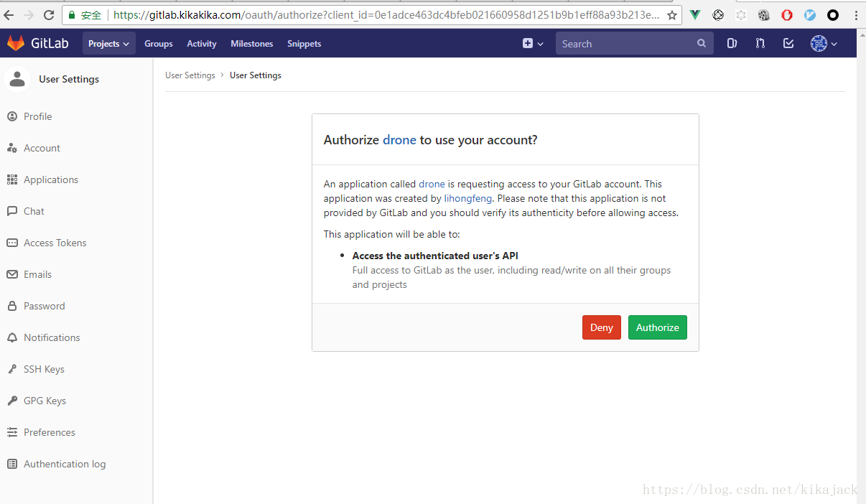Image resolution: width=866 pixels, height=504 pixels.
Task: Open the Projects dropdown menu
Action: pyautogui.click(x=109, y=44)
